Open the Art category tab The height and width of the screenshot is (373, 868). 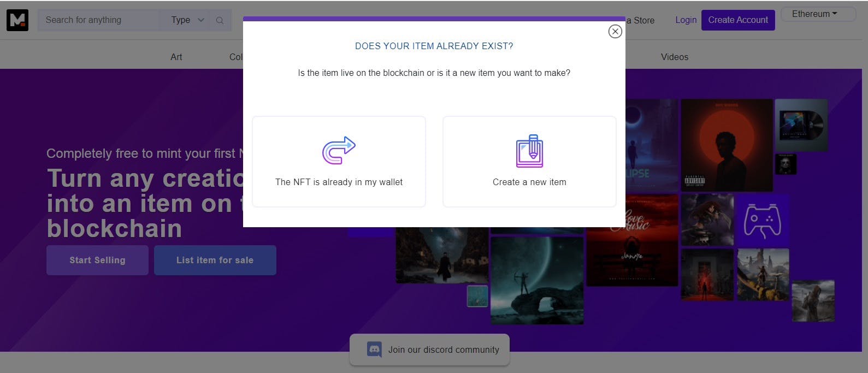tap(176, 57)
